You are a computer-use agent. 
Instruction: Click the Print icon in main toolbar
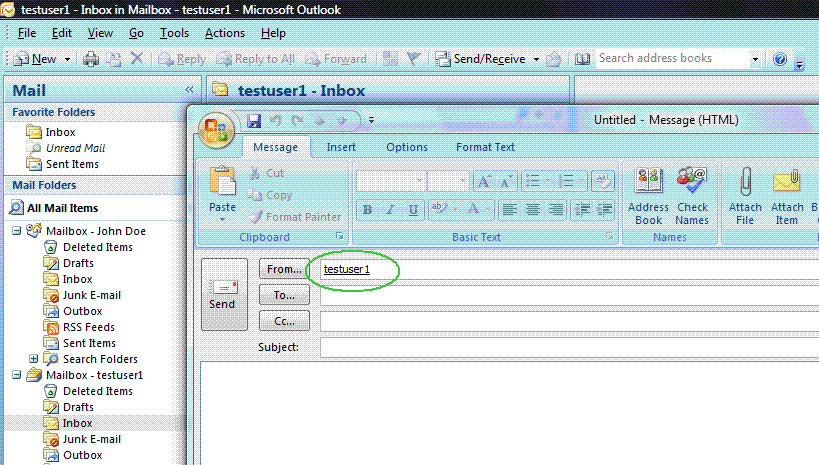91,59
